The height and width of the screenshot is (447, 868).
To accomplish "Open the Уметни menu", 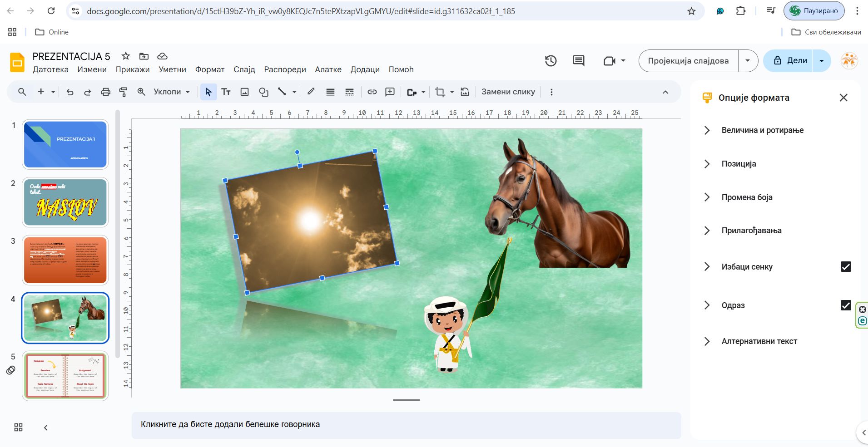I will pyautogui.click(x=172, y=69).
